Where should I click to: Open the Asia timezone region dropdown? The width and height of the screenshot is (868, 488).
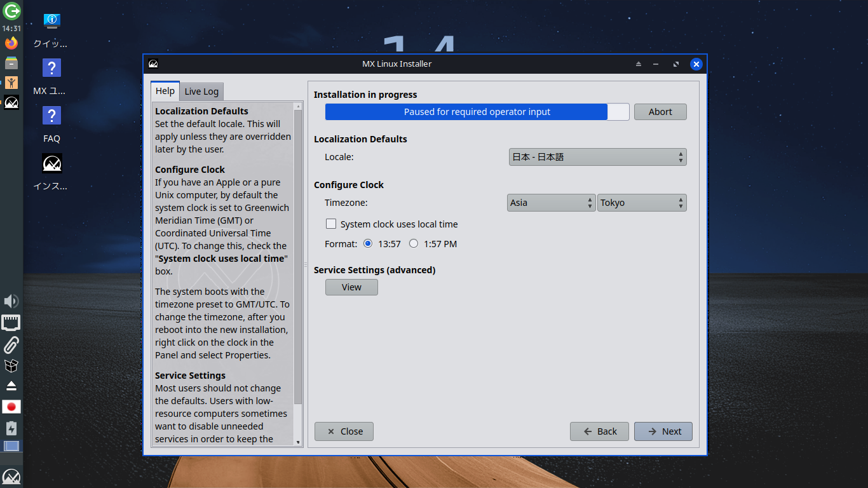coord(552,203)
